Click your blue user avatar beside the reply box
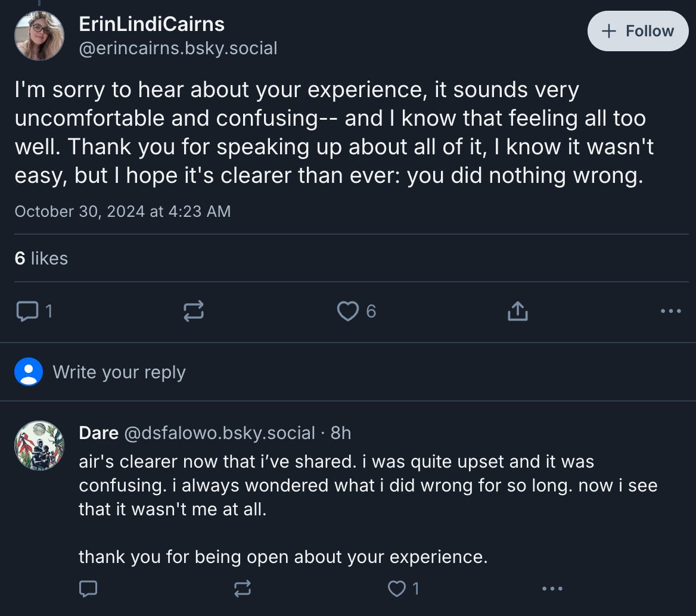 point(29,372)
